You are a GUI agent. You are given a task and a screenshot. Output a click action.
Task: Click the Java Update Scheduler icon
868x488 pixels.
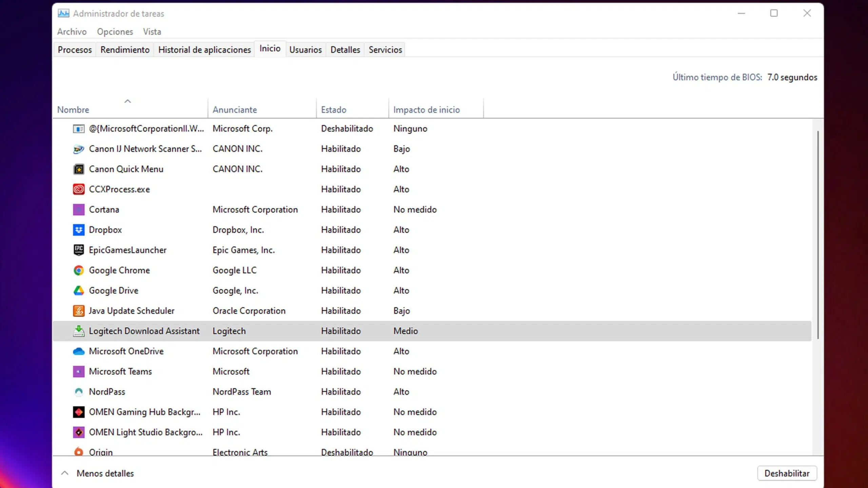point(79,311)
